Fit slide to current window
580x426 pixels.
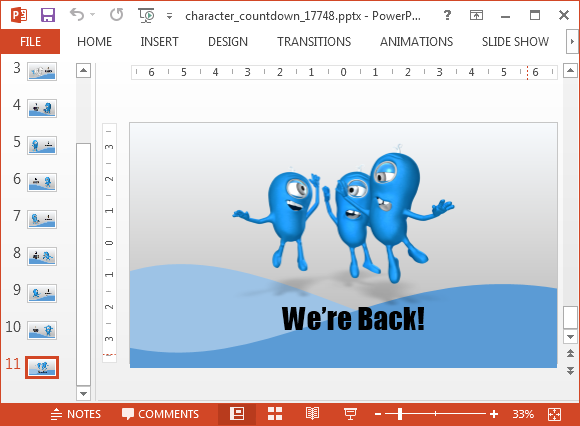tap(554, 414)
